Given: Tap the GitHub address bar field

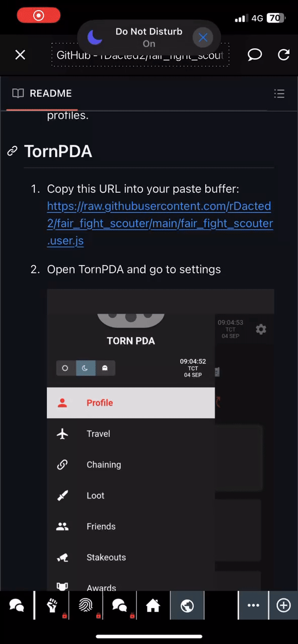Looking at the screenshot, I should (x=140, y=55).
